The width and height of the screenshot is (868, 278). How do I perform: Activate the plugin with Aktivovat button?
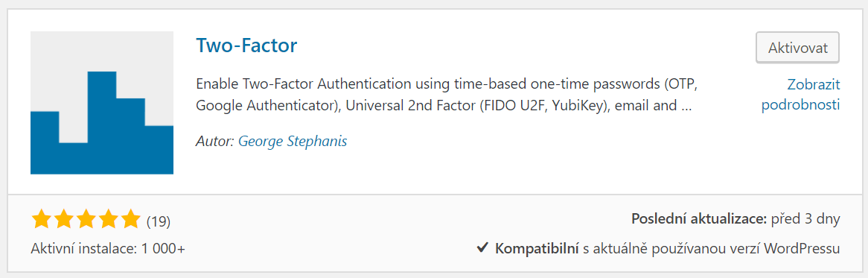pos(798,48)
